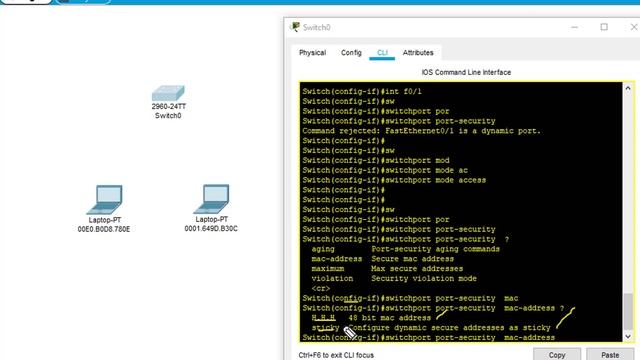The image size is (640, 360).
Task: Open the Physical tab
Action: (312, 53)
